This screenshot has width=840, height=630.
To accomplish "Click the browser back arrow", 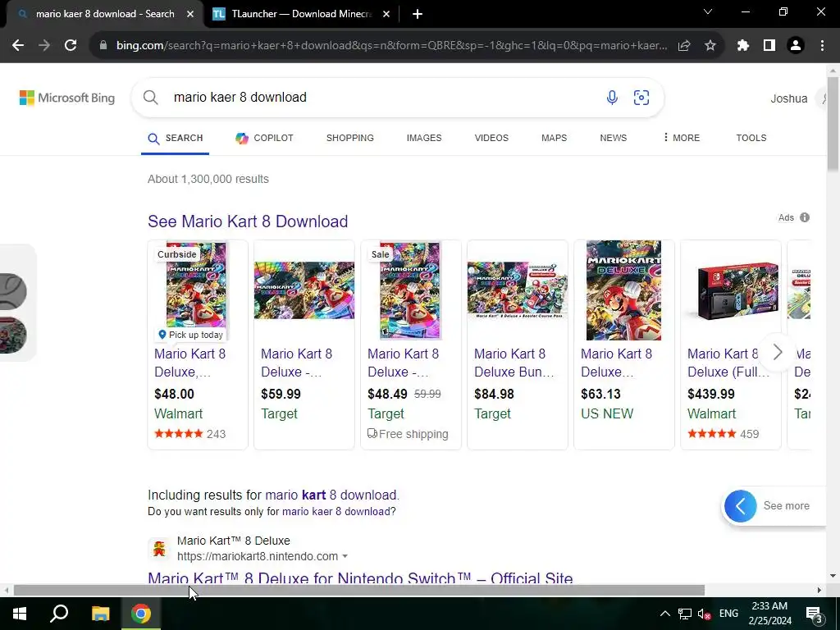I will tap(18, 46).
